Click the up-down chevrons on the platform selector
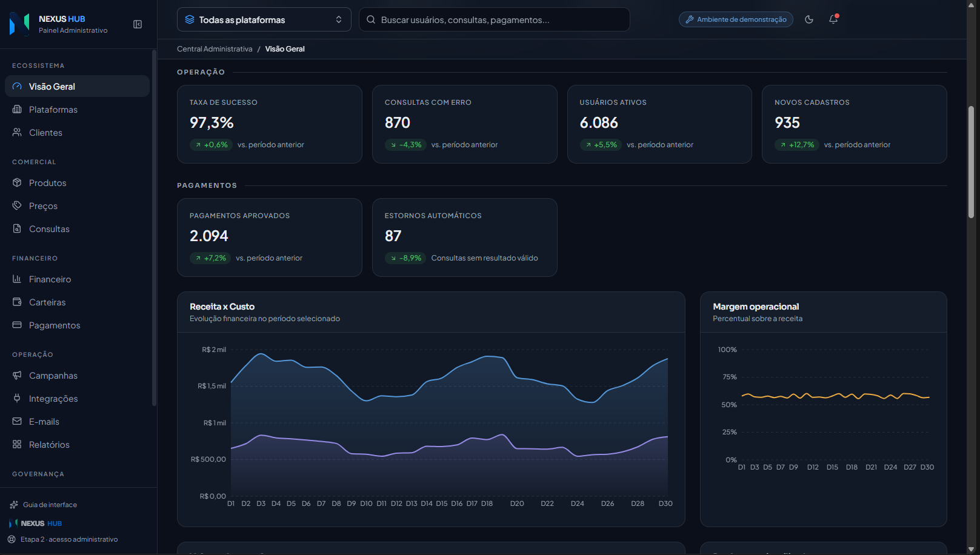 (339, 20)
